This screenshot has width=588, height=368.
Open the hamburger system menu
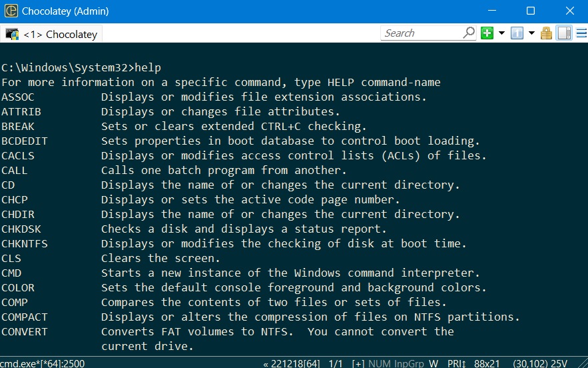pos(581,33)
